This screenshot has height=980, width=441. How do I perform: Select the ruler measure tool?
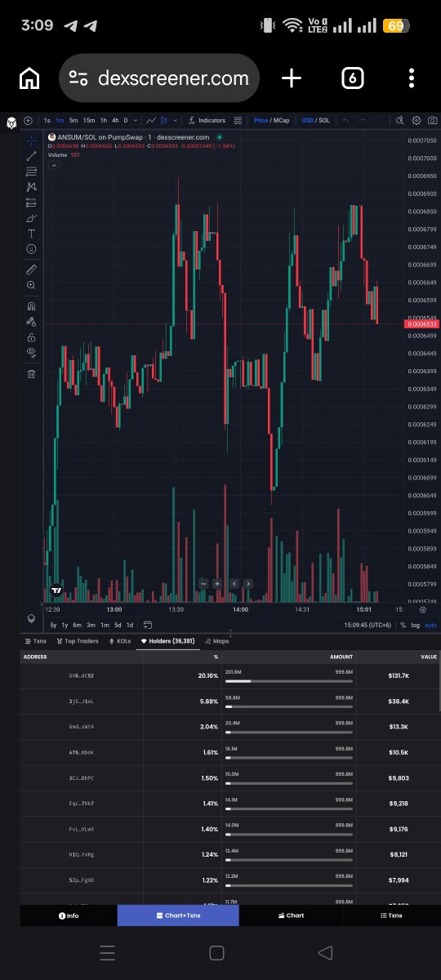click(x=31, y=269)
